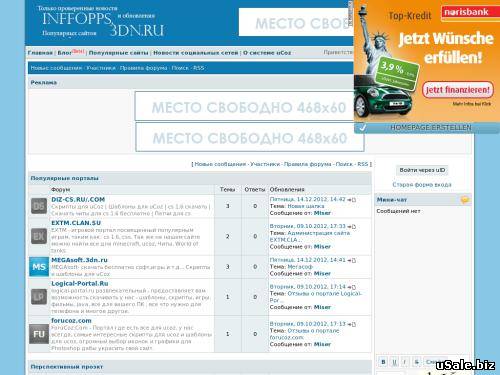This screenshot has width=500, height=375.
Task: Open the topic Отзывы о портале Logical-Por...
Action: point(316,297)
